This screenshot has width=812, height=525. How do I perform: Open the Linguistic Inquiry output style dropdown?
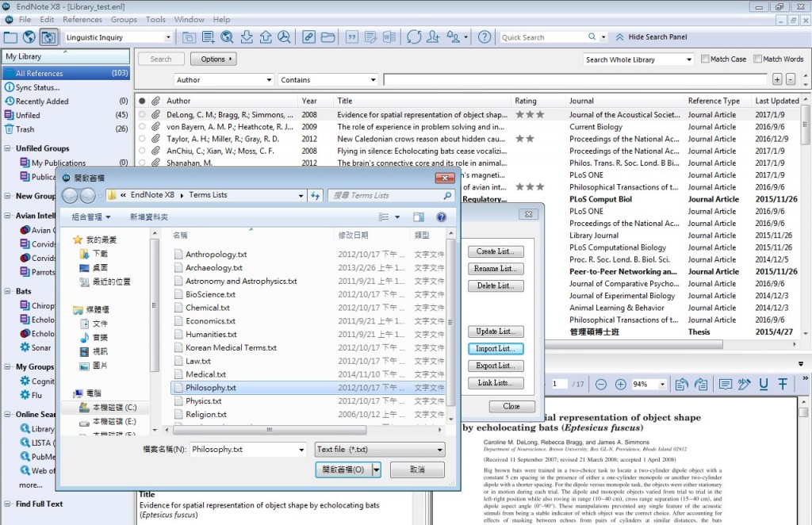click(168, 37)
